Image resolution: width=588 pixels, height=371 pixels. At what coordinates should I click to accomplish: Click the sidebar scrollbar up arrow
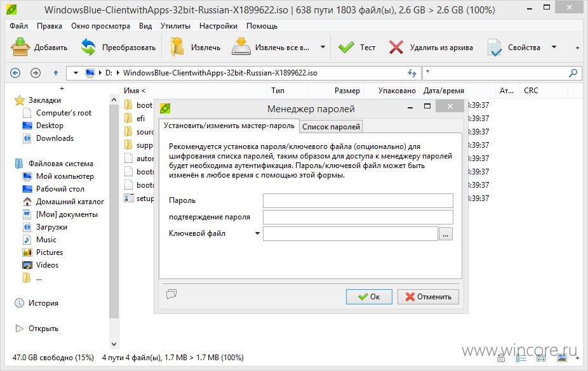[114, 100]
